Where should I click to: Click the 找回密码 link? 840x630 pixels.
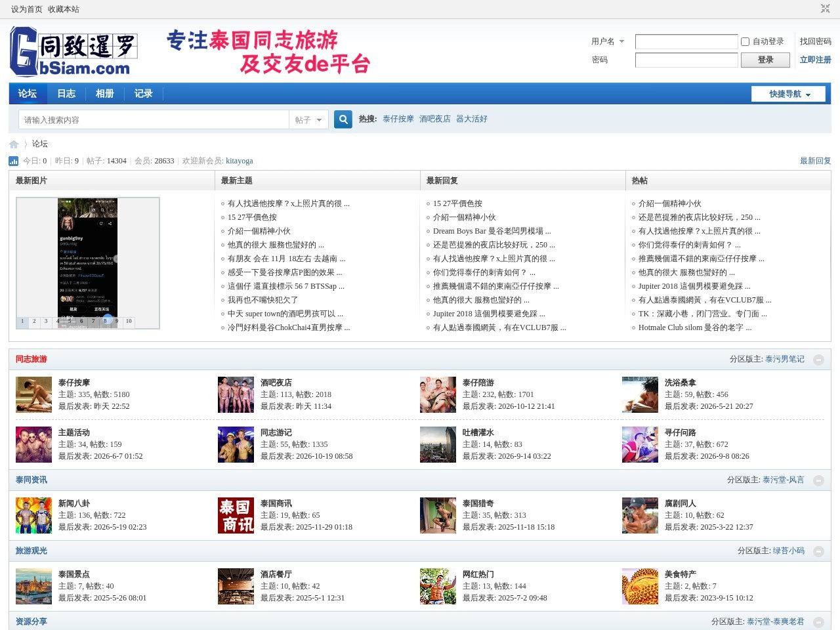(x=815, y=41)
